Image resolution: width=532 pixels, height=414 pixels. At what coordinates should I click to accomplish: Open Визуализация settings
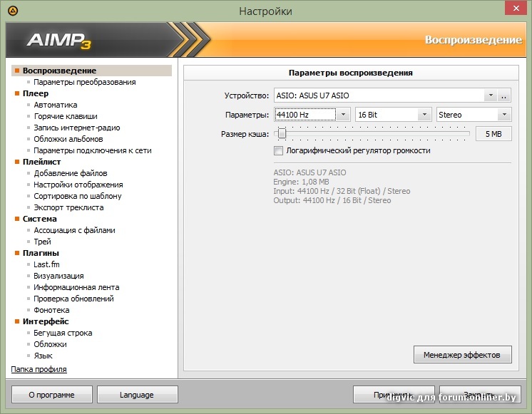[x=58, y=276]
